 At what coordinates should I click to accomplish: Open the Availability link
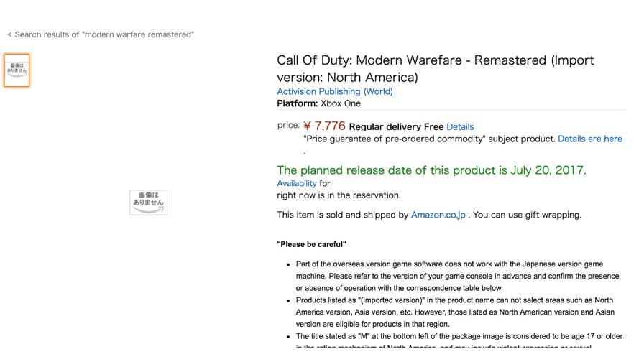[x=297, y=183]
